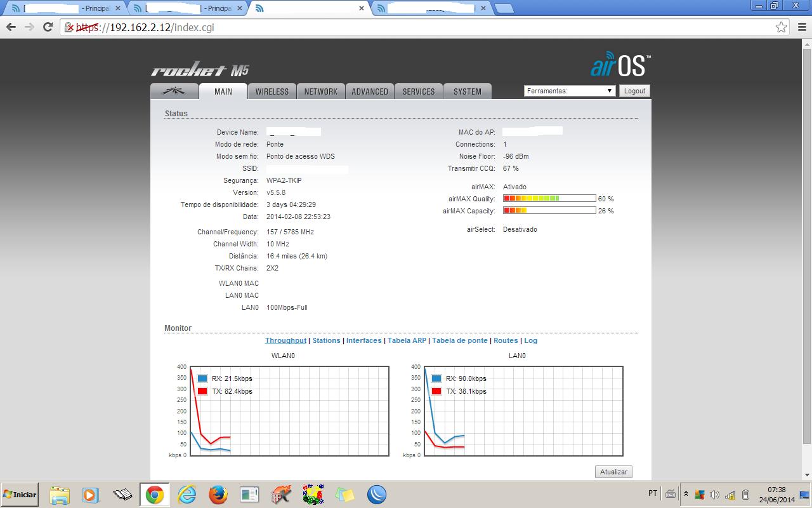Click the MAIN tab
Image resolution: width=812 pixels, height=508 pixels.
pos(223,91)
